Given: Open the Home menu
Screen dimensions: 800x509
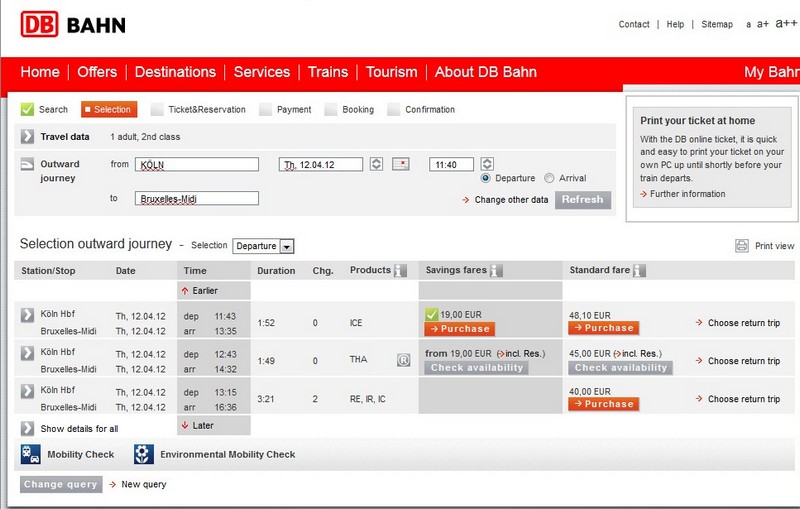Looking at the screenshot, I should pos(40,72).
